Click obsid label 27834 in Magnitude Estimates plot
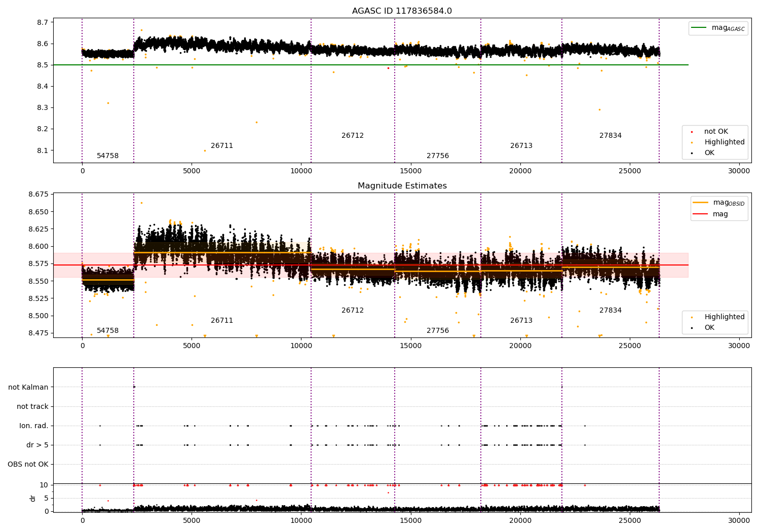 click(x=611, y=311)
